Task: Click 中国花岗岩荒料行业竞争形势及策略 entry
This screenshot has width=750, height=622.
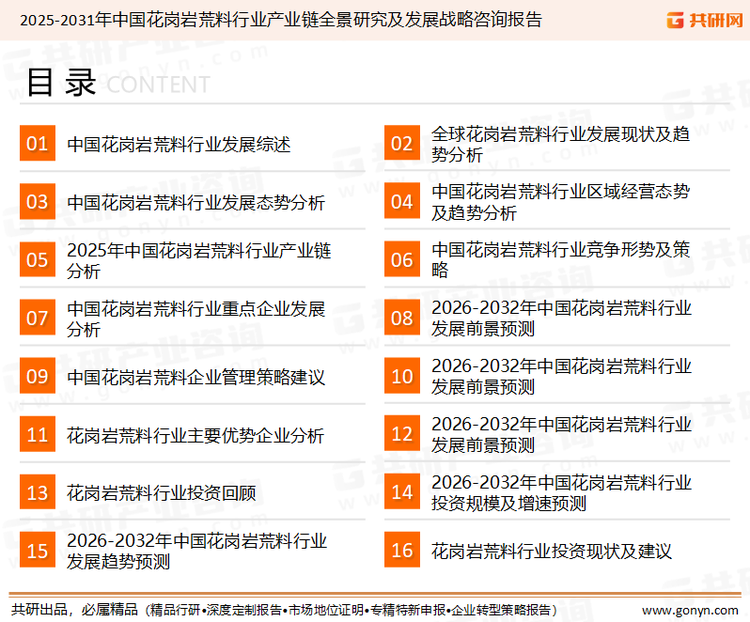Action: 560,260
